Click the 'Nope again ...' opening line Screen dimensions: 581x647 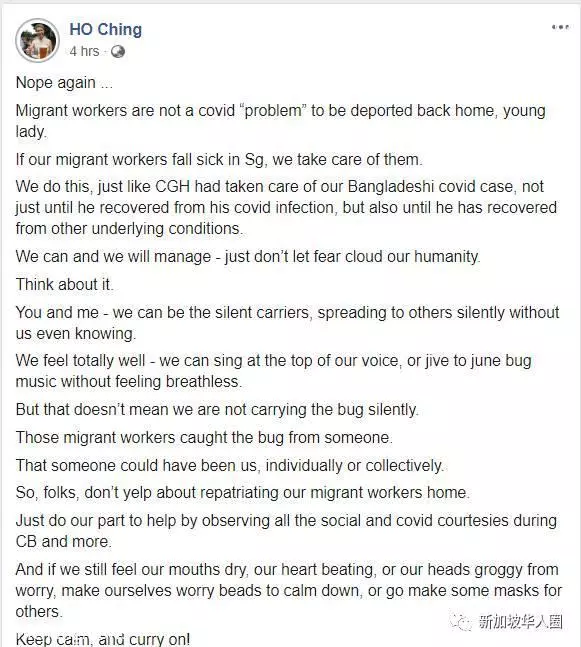(64, 83)
